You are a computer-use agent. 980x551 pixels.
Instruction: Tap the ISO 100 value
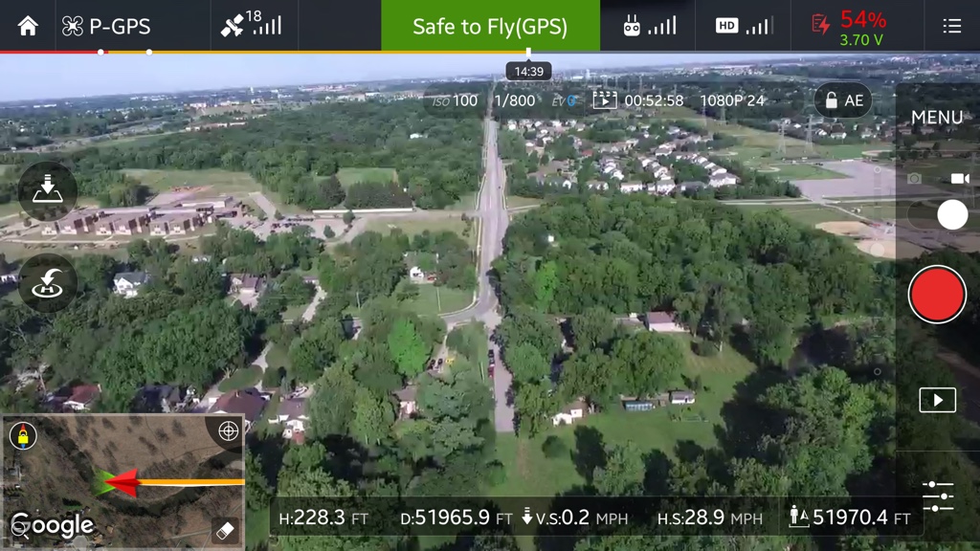click(x=455, y=100)
